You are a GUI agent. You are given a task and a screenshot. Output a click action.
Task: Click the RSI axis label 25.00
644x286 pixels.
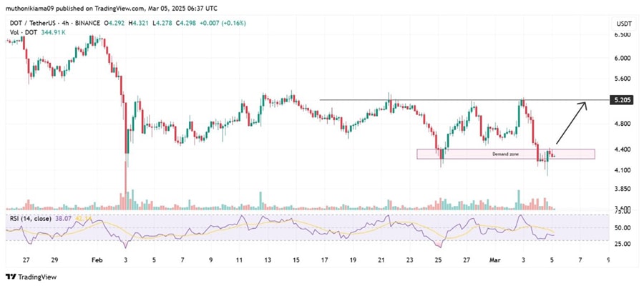click(x=621, y=244)
